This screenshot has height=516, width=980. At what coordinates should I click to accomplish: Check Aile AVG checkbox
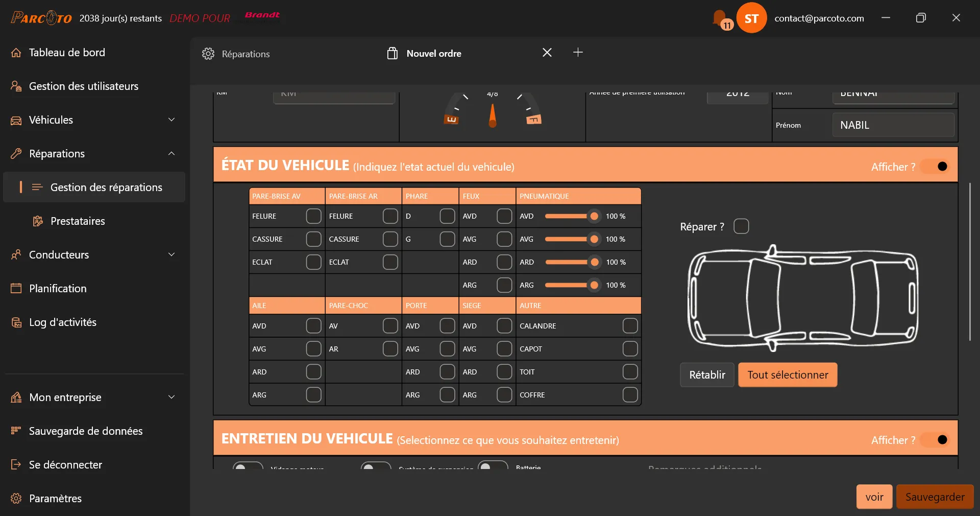(313, 349)
